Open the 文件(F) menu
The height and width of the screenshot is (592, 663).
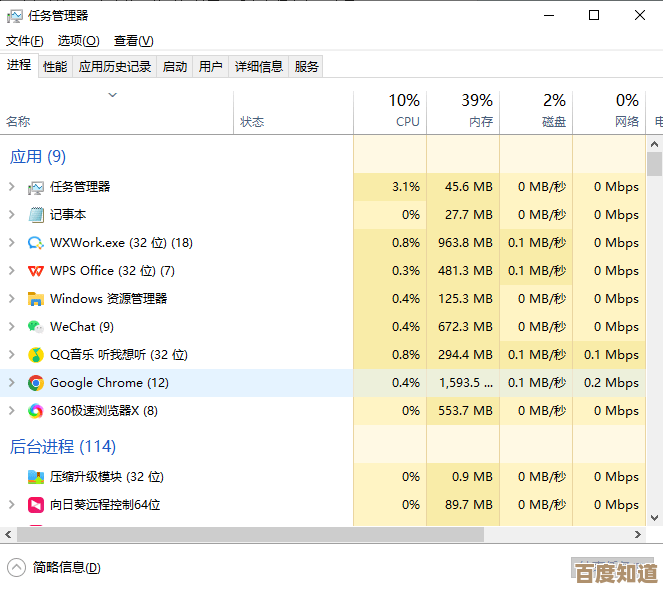(25, 41)
